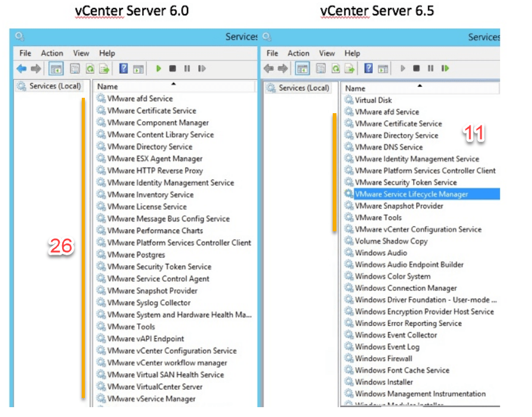Select VMware VirtualCenter Server service

click(x=154, y=387)
